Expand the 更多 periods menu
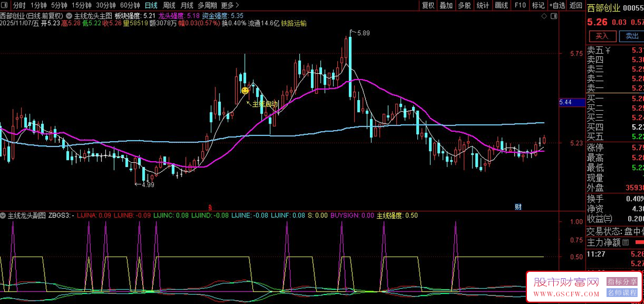 (x=227, y=5)
